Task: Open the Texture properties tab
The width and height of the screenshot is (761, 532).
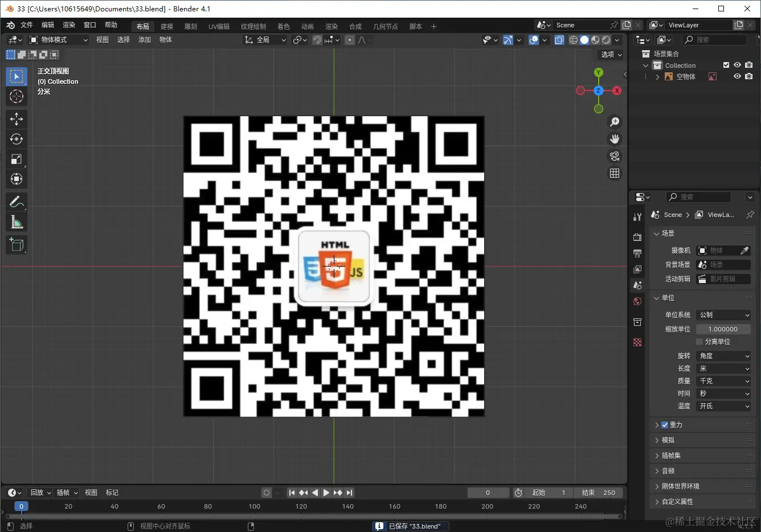Action: click(x=637, y=342)
